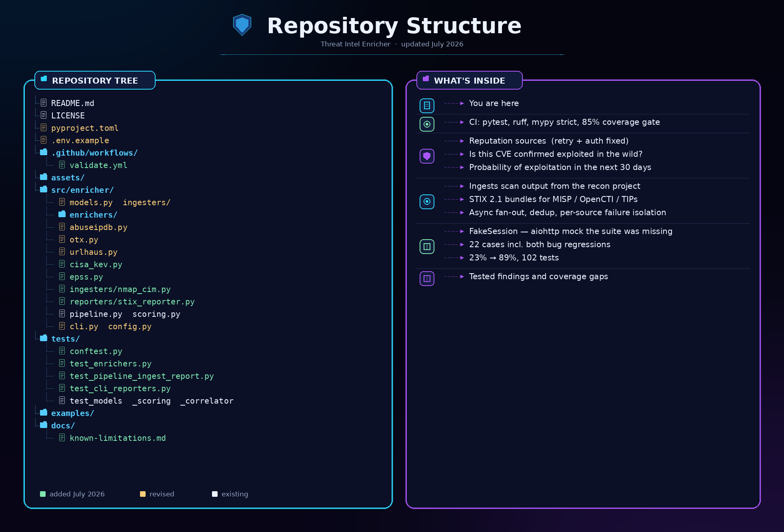This screenshot has height=532, width=784.
Task: Click the file icon next to abuseipdb.py
Action: [62, 227]
